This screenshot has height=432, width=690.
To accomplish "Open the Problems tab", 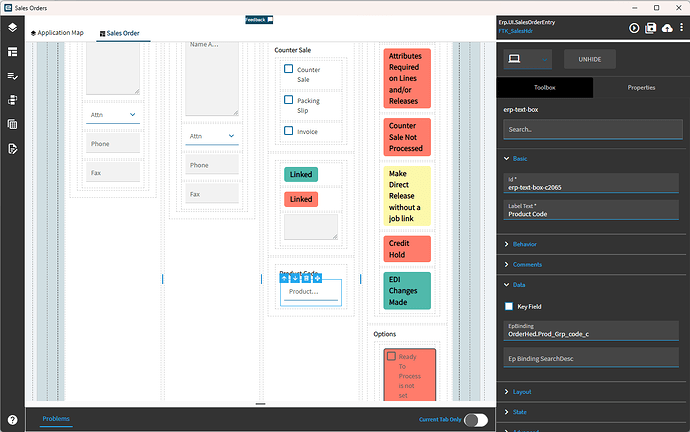I will click(56, 418).
